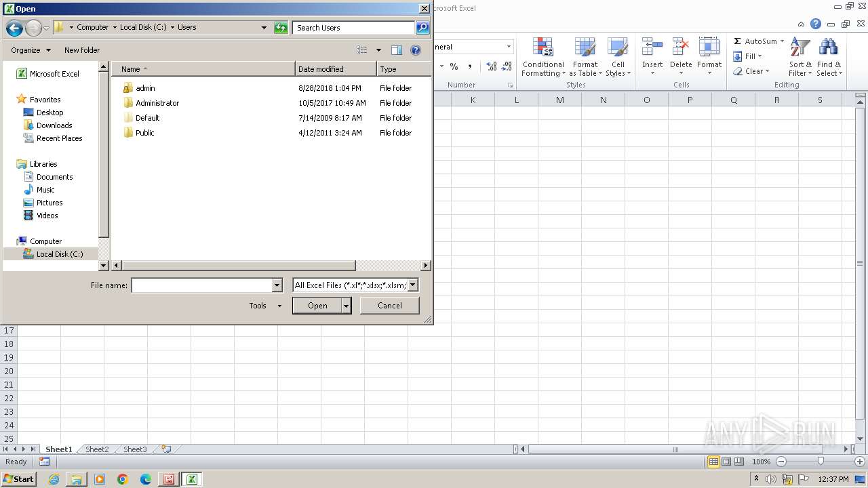This screenshot has width=868, height=488.
Task: Click Decrease Decimal in Excel ribbon
Action: point(507,66)
